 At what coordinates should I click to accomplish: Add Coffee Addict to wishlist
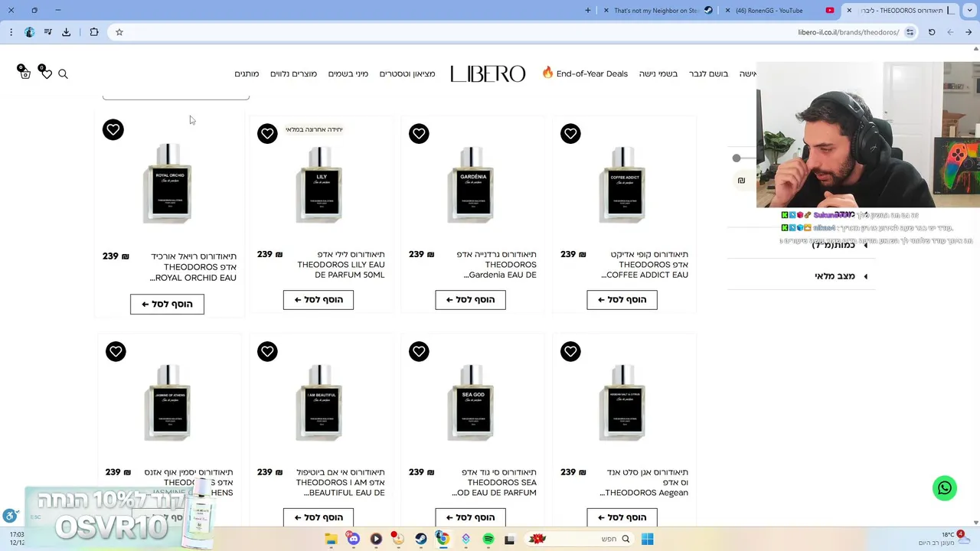[570, 134]
